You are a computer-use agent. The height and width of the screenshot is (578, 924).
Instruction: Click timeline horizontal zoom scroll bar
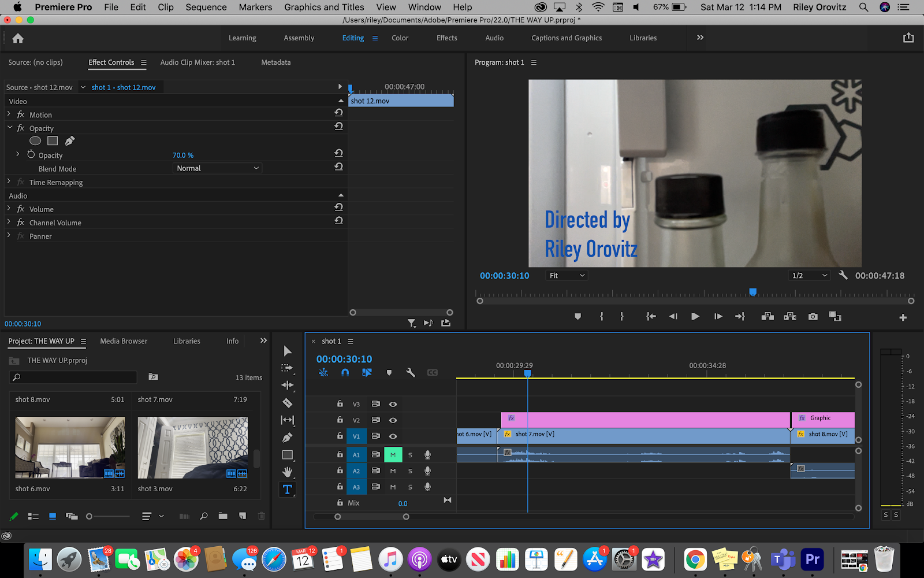click(x=372, y=517)
